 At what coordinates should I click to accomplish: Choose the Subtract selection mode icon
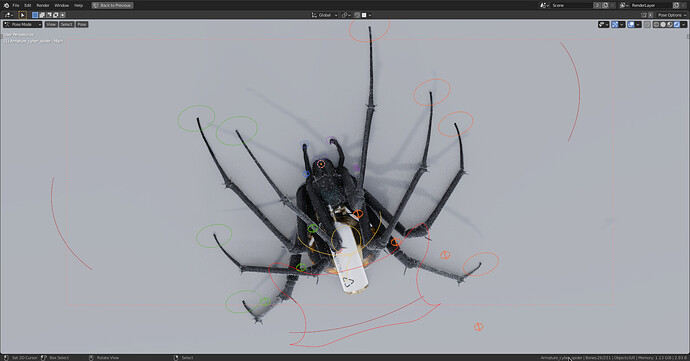tap(49, 15)
